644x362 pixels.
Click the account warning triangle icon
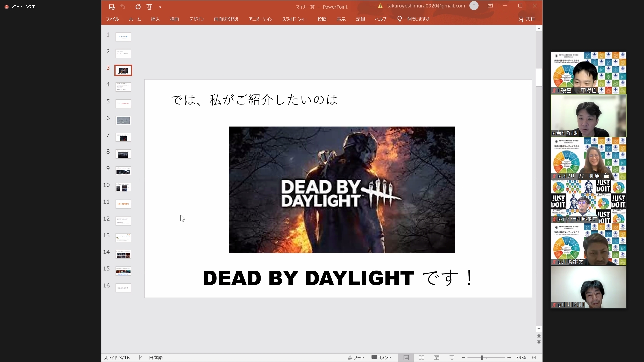coord(380,6)
